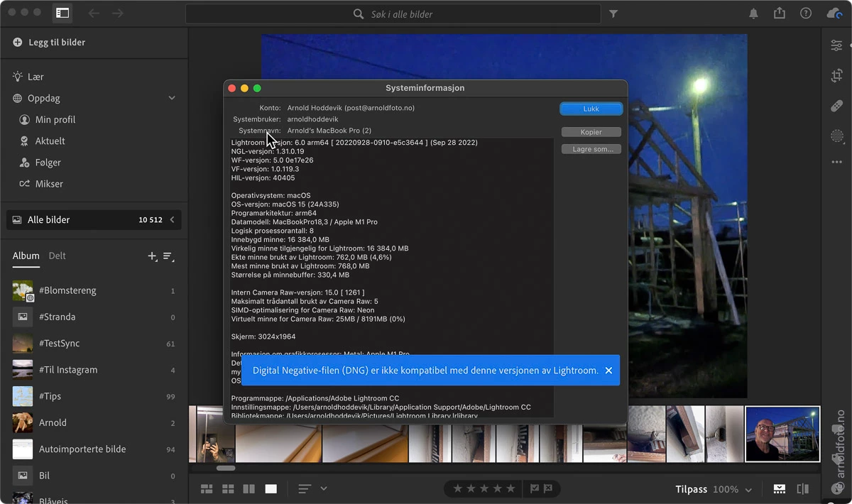
Task: Switch to the Album tab
Action: coord(26,256)
